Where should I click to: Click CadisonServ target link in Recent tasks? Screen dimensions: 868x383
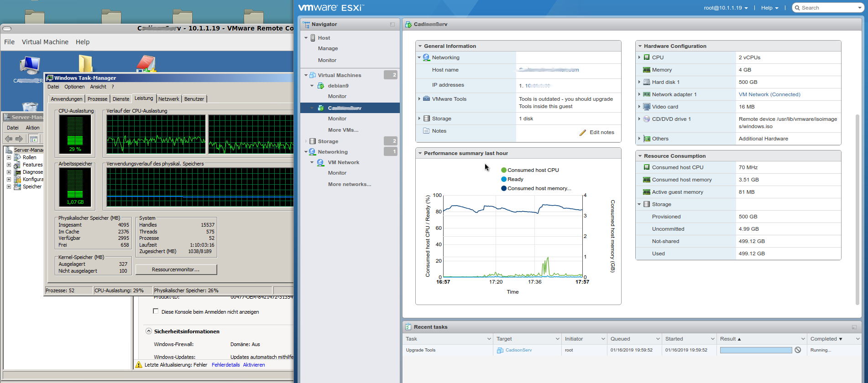(x=518, y=350)
